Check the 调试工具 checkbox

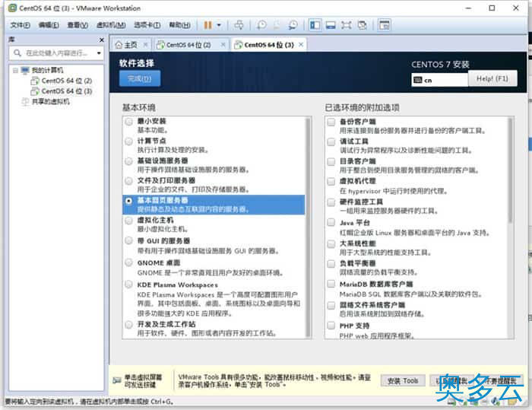[331, 141]
